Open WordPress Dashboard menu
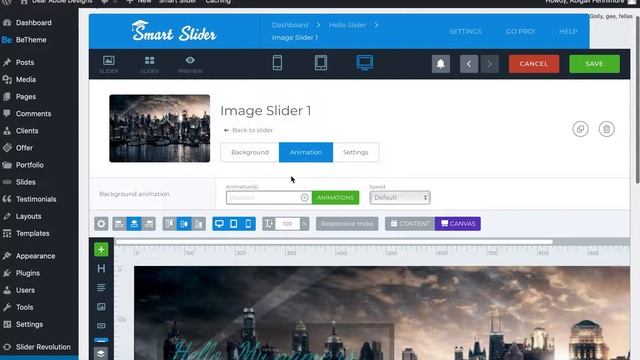Image resolution: width=640 pixels, height=360 pixels. tap(33, 22)
